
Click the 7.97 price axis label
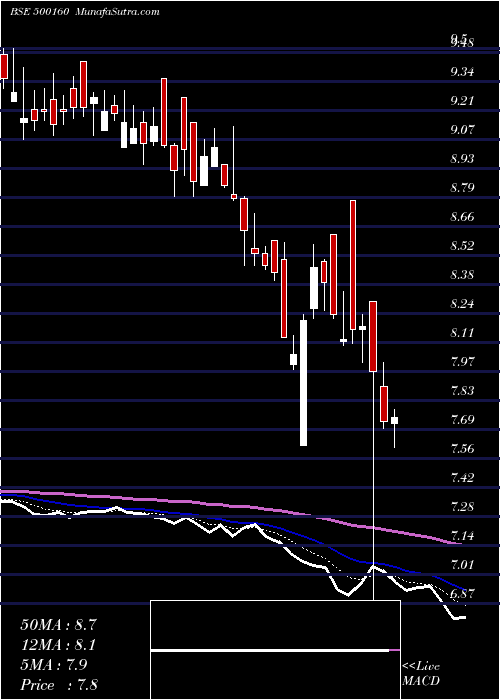click(462, 362)
